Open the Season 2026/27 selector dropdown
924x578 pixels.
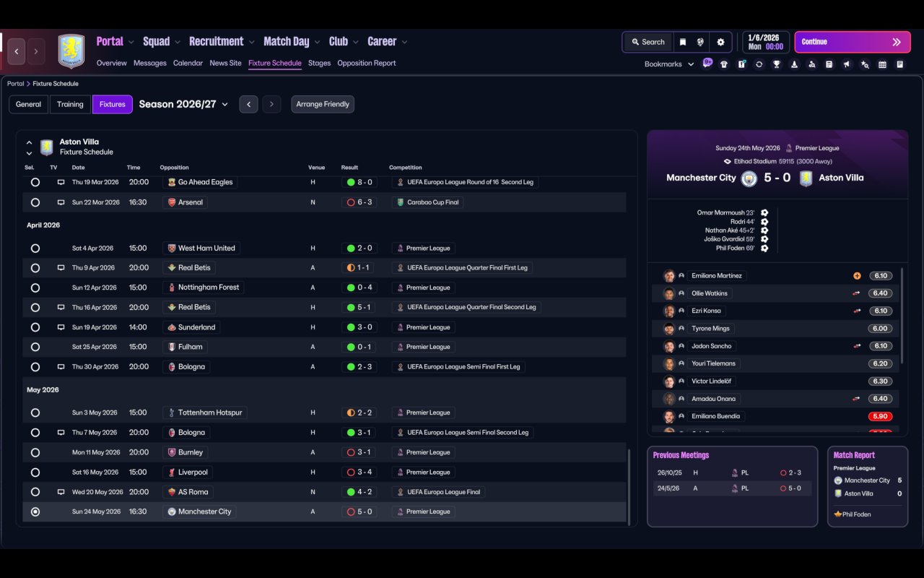[x=183, y=104]
